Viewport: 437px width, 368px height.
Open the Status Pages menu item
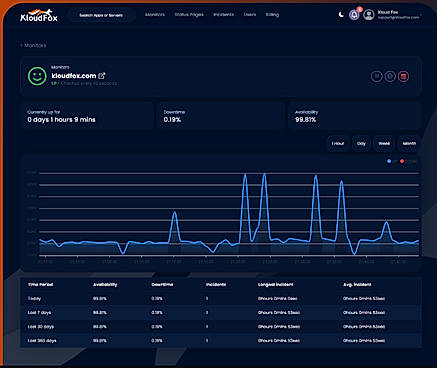[189, 15]
